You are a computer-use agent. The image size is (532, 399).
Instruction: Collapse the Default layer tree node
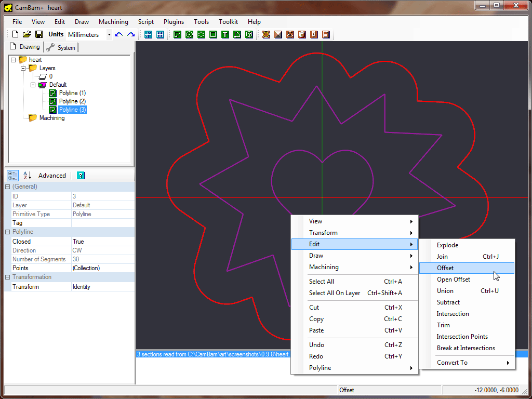point(33,85)
